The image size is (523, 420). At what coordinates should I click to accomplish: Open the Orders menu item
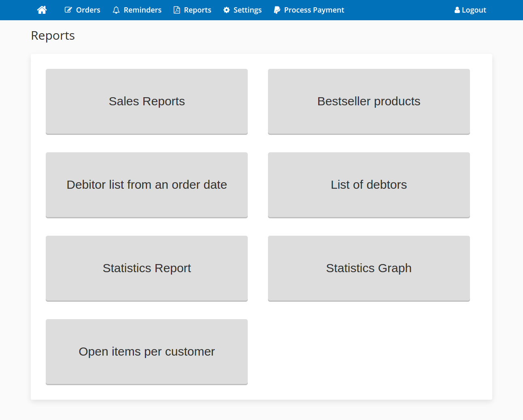click(88, 10)
